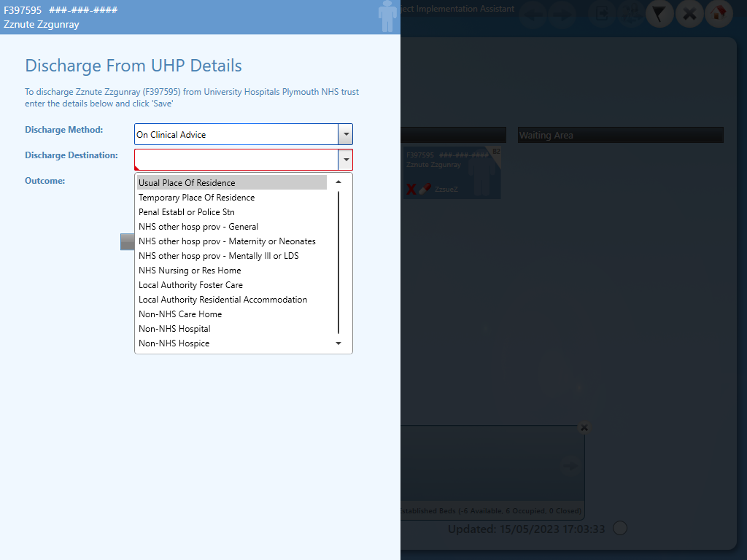Click the list scrollbar down arrow
This screenshot has width=747, height=560.
coord(338,343)
